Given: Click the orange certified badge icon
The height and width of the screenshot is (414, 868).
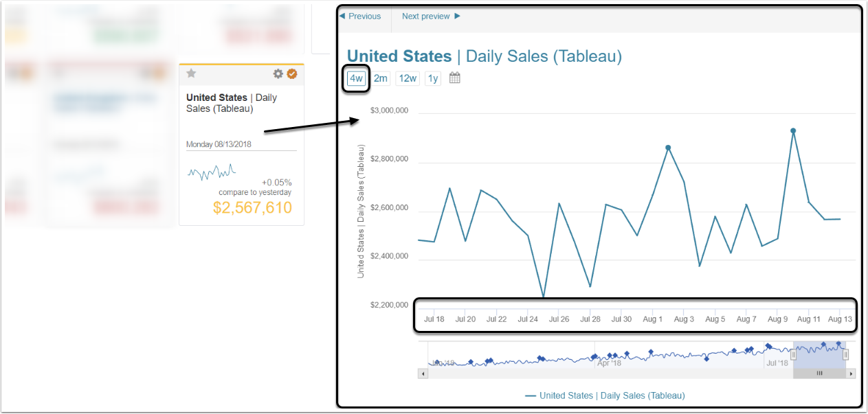Looking at the screenshot, I should coord(292,73).
